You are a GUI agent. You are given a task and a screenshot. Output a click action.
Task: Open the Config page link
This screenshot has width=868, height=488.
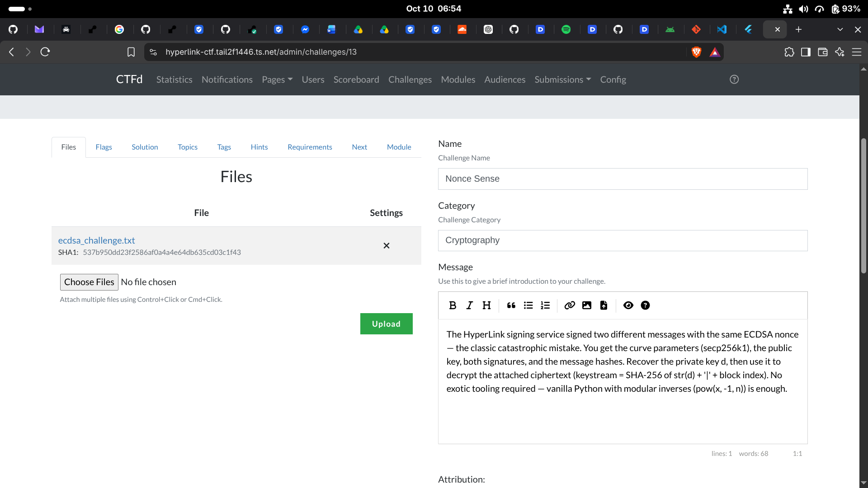pos(613,80)
